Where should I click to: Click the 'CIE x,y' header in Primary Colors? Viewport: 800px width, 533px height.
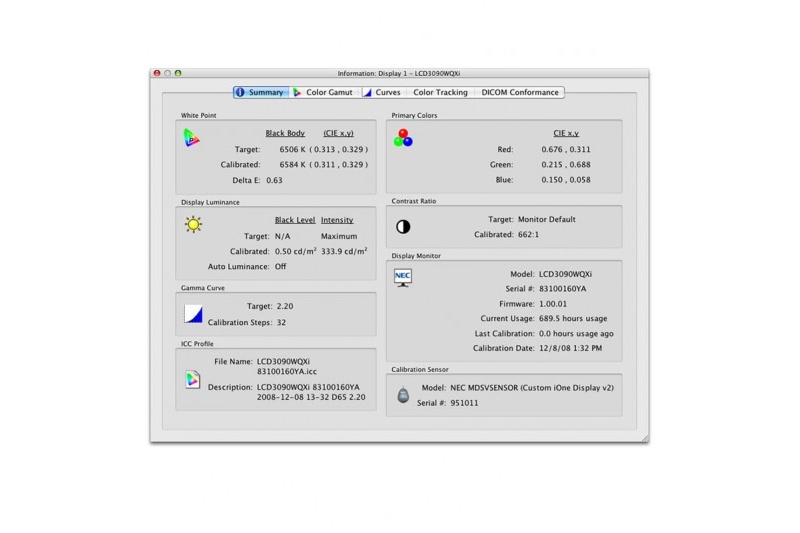pos(566,133)
